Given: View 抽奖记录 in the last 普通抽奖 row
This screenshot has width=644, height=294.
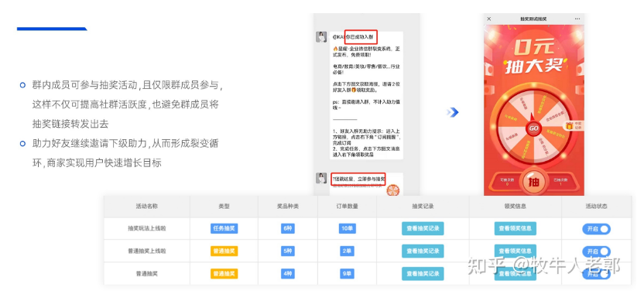Looking at the screenshot, I should (423, 273).
